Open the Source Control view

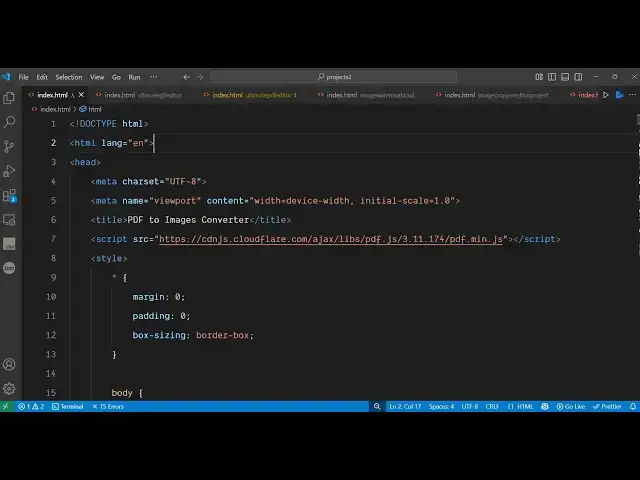coord(9,146)
